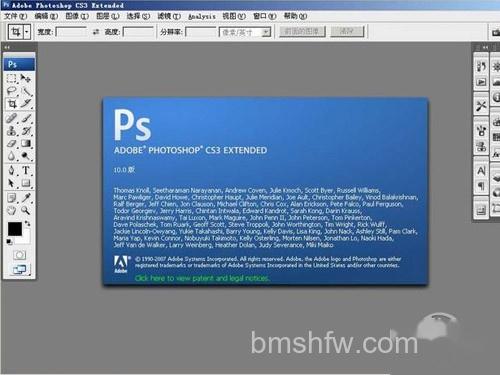The image size is (500, 375).
Task: Open the Analysis menu
Action: [x=202, y=16]
